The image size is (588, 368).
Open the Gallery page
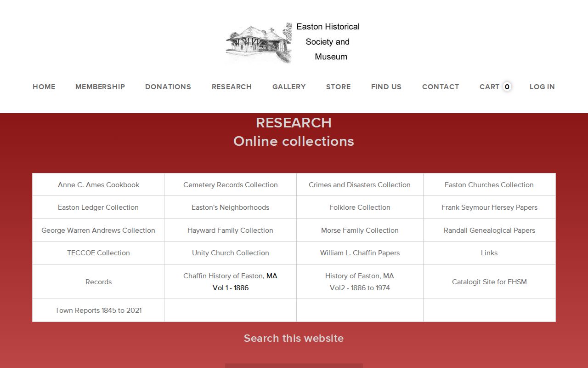pyautogui.click(x=289, y=86)
